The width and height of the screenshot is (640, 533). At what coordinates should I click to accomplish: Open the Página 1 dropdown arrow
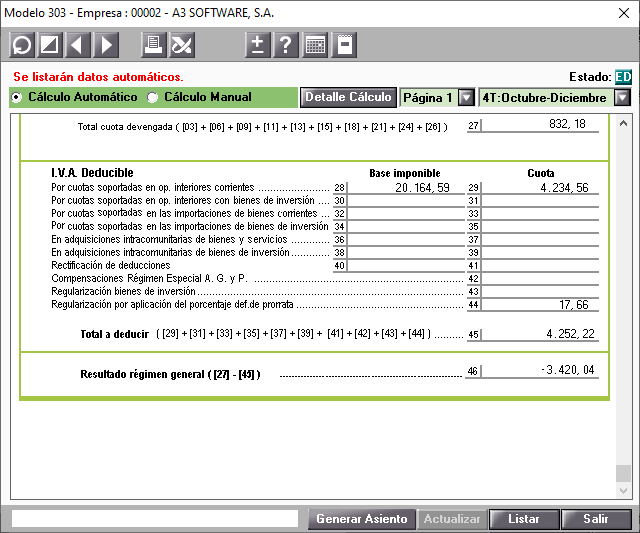[x=466, y=98]
